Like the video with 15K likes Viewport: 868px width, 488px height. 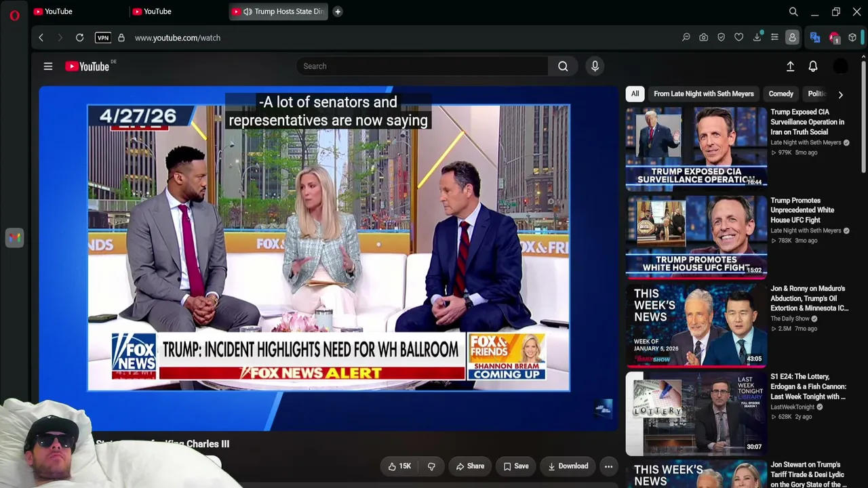(399, 466)
